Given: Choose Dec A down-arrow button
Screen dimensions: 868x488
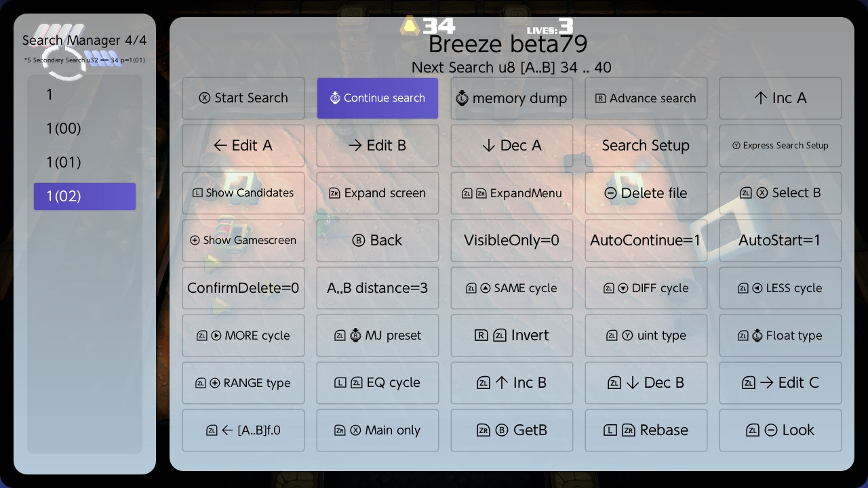Looking at the screenshot, I should click(x=512, y=146).
